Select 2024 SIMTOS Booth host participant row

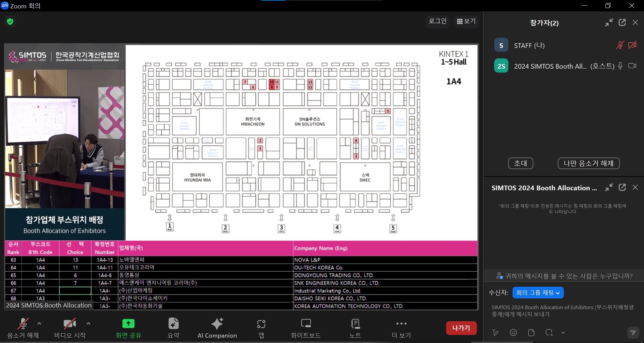[563, 66]
